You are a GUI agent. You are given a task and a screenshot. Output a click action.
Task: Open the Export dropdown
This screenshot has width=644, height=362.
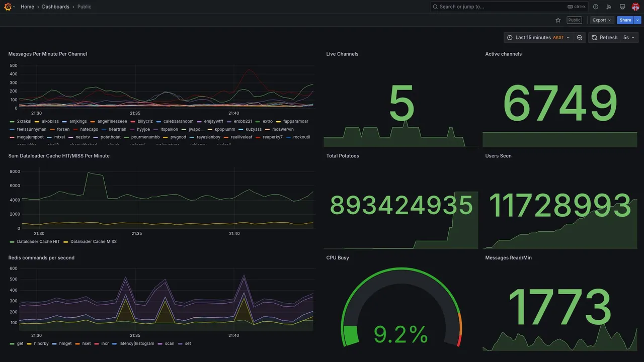(x=602, y=20)
